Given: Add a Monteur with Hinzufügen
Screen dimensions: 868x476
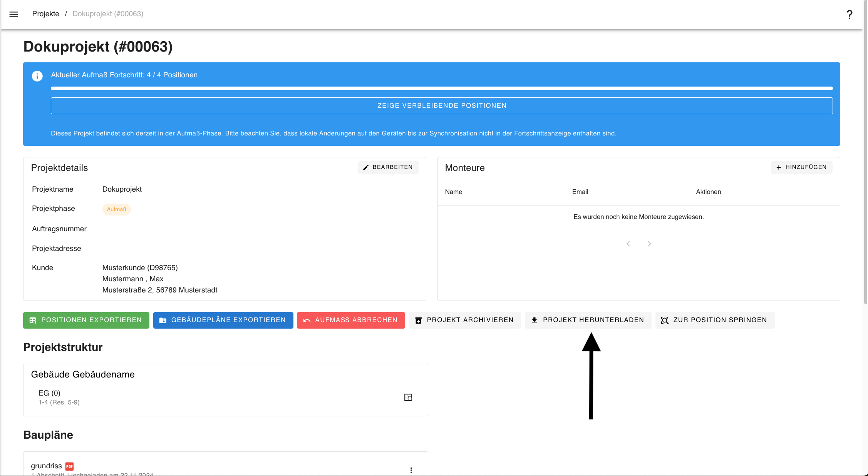Looking at the screenshot, I should coord(801,167).
